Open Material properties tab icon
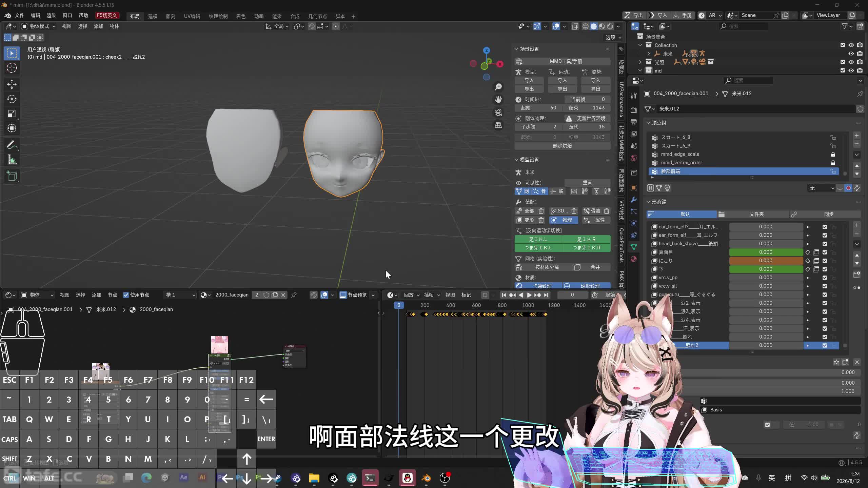868x488 pixels. click(633, 259)
